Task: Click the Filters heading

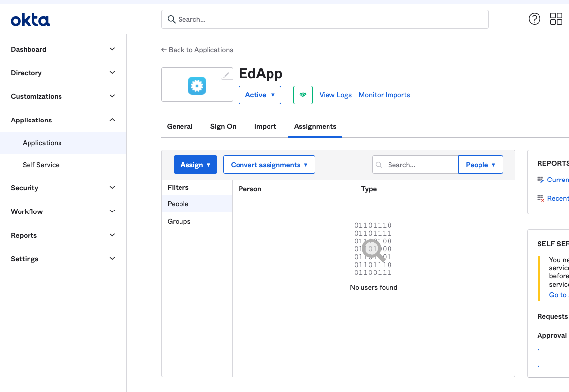Action: tap(178, 188)
